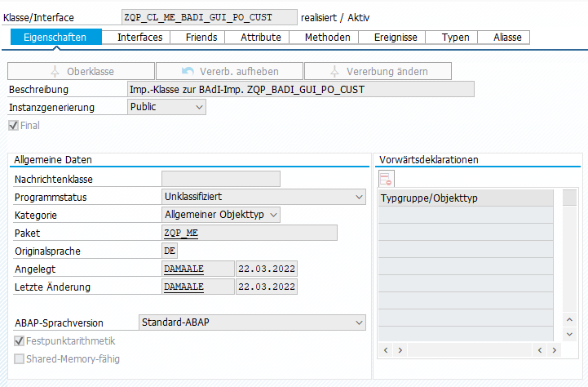
Task: Expand the Programmstatus dropdown
Action: click(x=263, y=197)
